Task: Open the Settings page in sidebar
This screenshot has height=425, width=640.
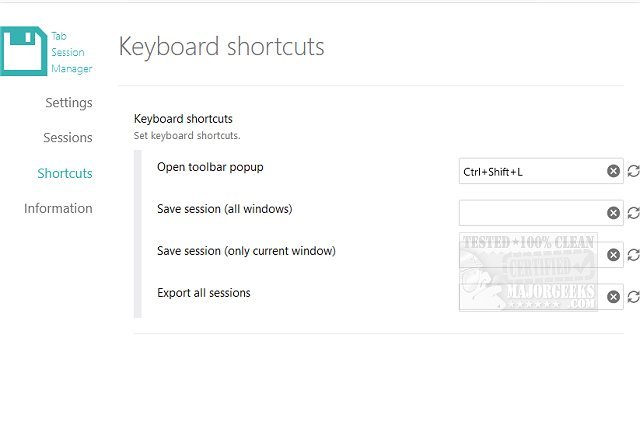Action: click(68, 103)
